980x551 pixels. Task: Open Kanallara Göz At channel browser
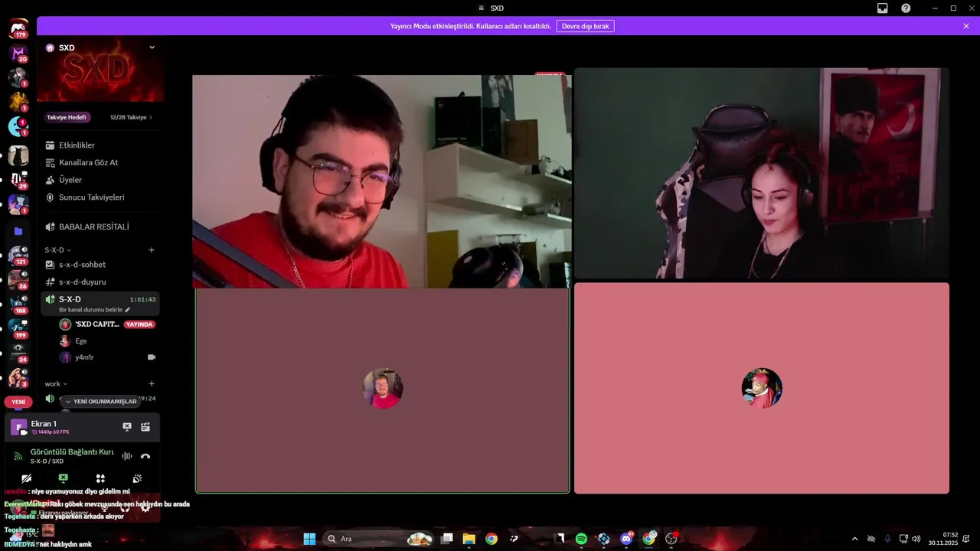[x=100, y=162]
